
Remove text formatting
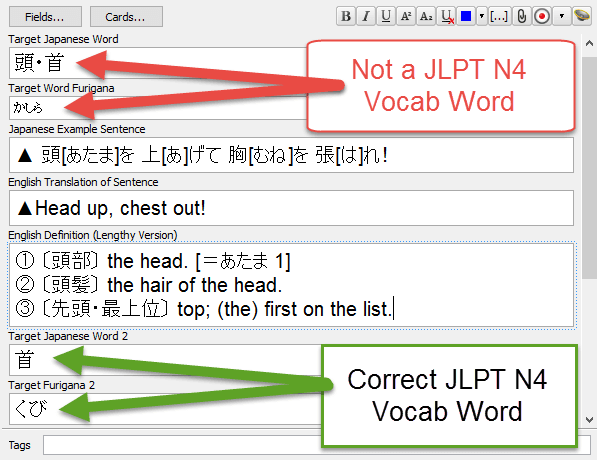pos(446,16)
